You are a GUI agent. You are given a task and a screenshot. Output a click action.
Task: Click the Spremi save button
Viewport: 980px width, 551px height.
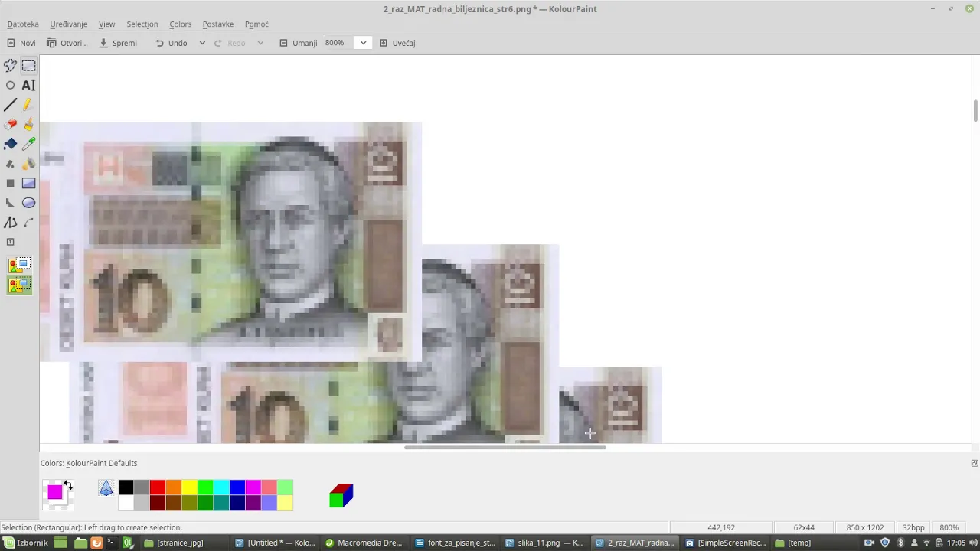click(x=118, y=43)
